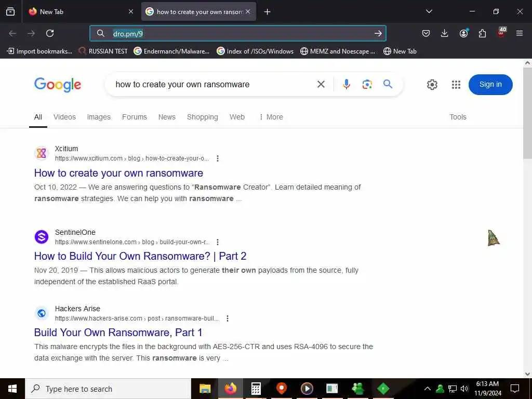Open Firefox View recent browsing icon
The height and width of the screenshot is (399, 532).
coord(10,11)
